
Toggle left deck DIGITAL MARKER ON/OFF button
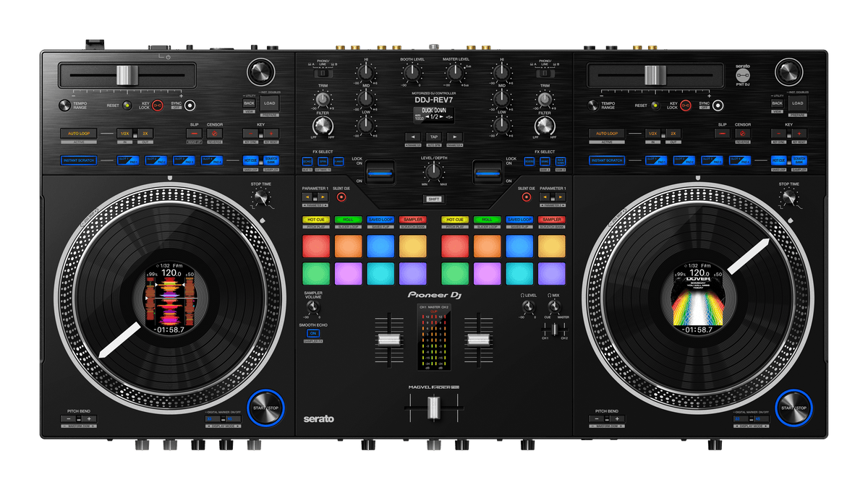(x=222, y=418)
